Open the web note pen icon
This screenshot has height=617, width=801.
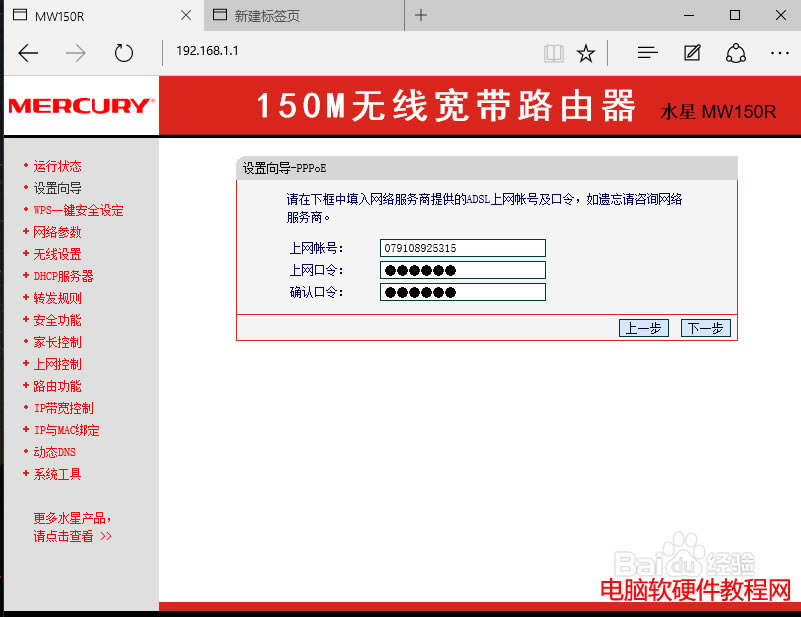[x=692, y=53]
